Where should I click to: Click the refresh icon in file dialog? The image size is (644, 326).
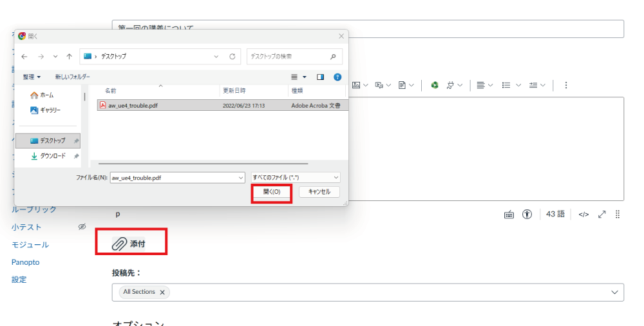tap(232, 57)
